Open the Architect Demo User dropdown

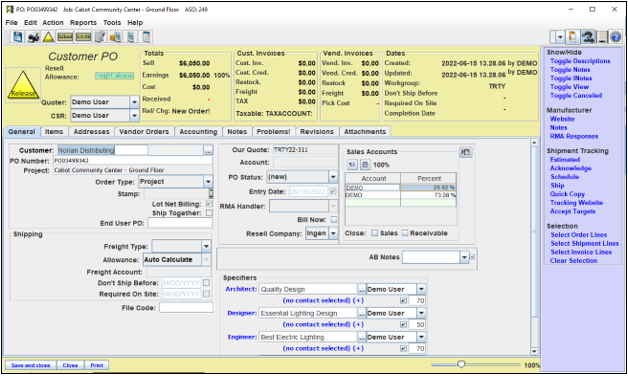(421, 289)
